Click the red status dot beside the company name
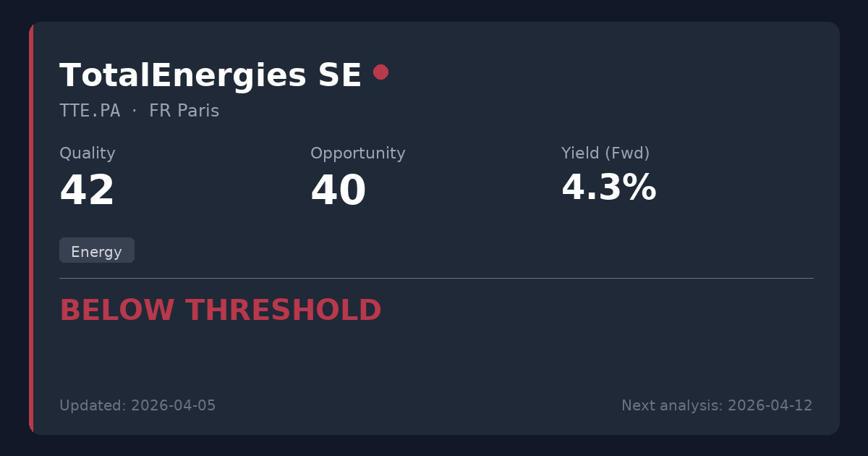The height and width of the screenshot is (456, 868). coord(380,72)
